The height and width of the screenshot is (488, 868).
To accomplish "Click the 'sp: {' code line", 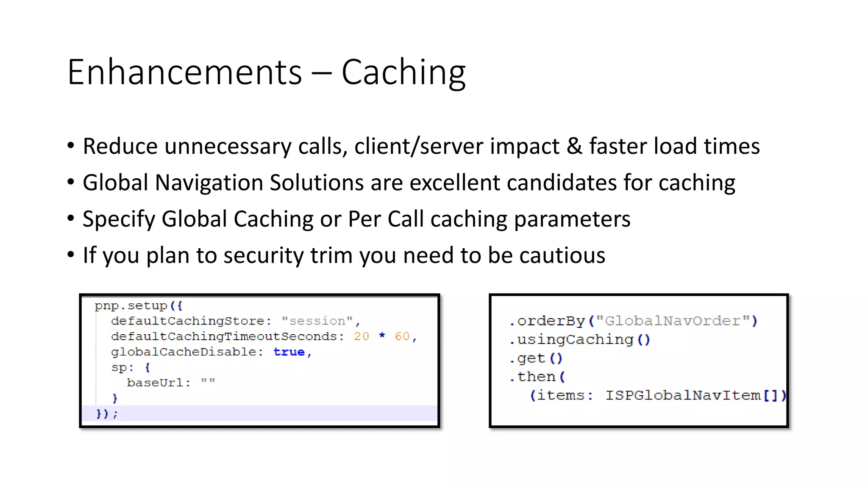I will pyautogui.click(x=131, y=367).
